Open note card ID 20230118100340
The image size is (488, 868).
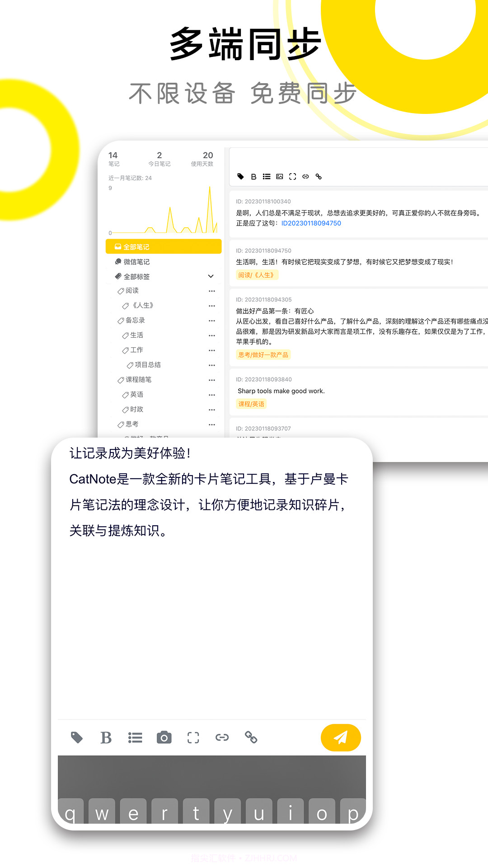click(359, 214)
